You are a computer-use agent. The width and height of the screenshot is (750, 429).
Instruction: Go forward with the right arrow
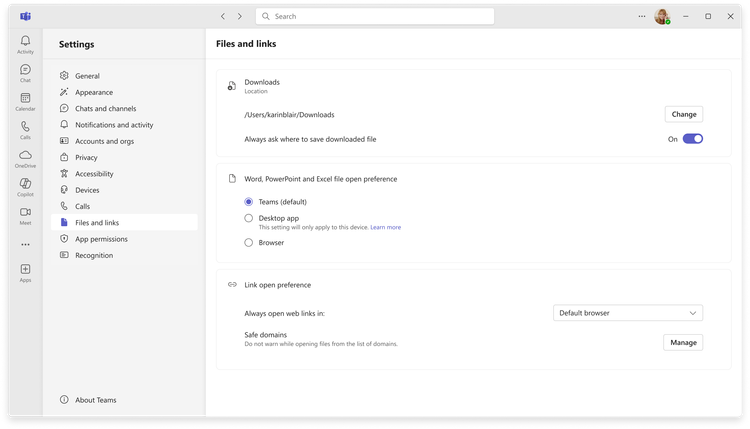point(240,16)
